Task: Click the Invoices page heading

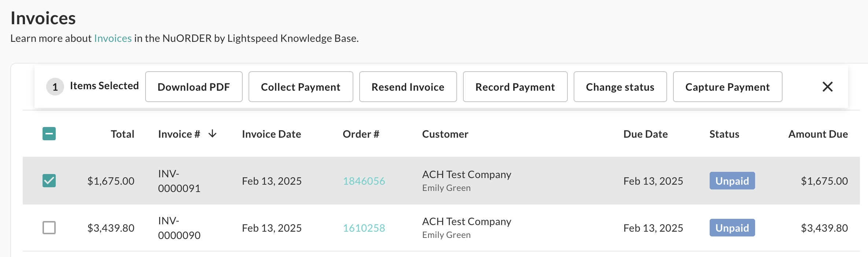Action: pos(43,18)
